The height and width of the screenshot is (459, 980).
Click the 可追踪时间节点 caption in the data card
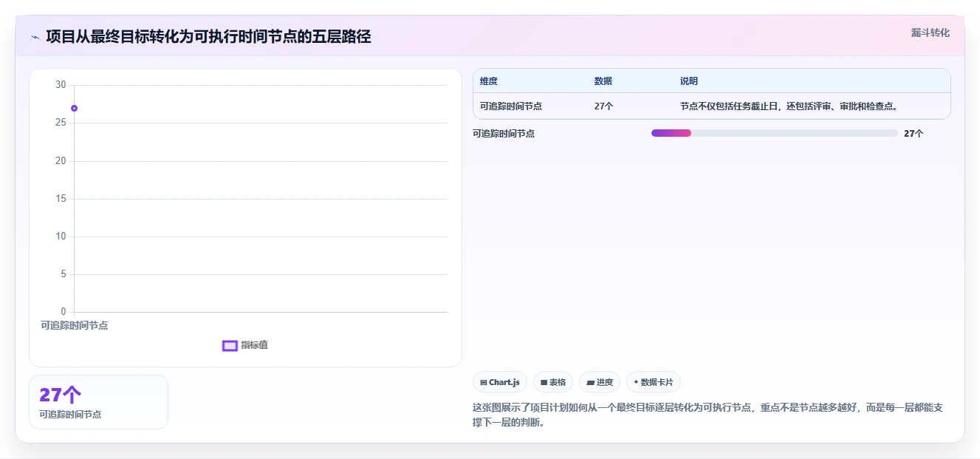[70, 415]
